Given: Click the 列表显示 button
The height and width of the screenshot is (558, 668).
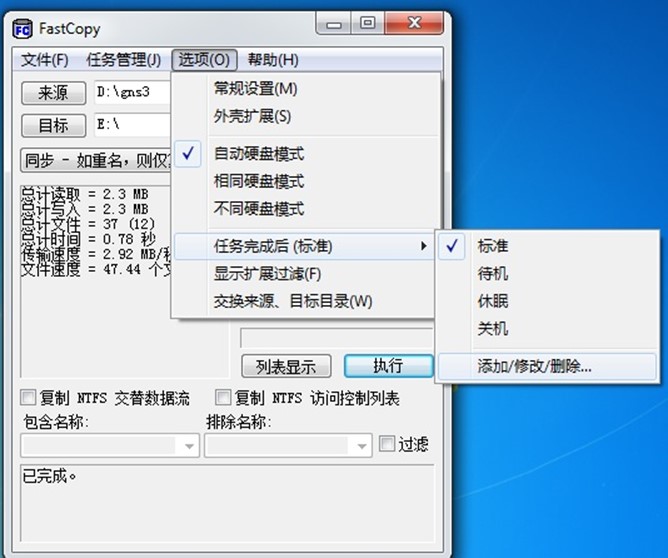Looking at the screenshot, I should 286,366.
